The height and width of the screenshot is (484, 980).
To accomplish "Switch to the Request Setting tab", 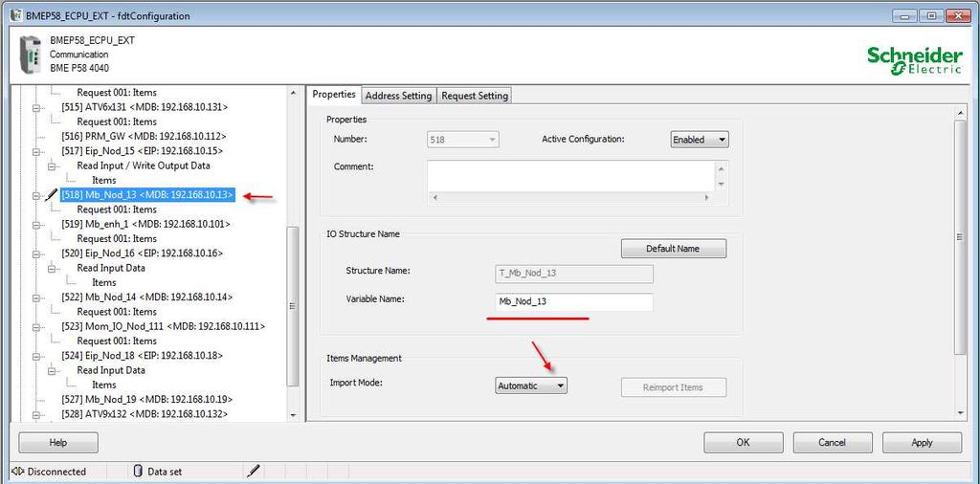I will coord(475,96).
